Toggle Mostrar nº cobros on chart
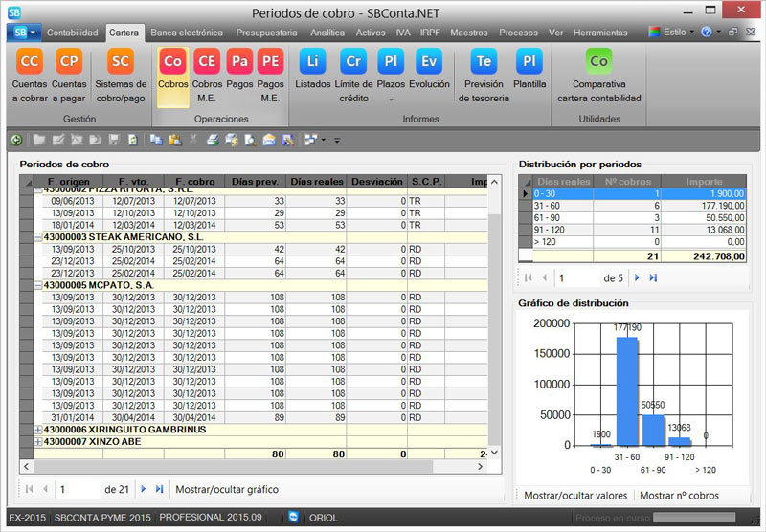 pyautogui.click(x=680, y=495)
